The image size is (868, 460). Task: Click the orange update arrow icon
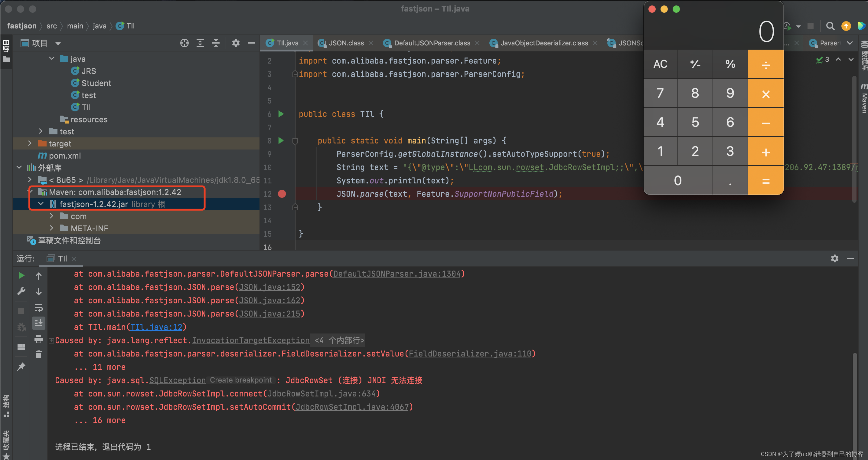pos(846,26)
